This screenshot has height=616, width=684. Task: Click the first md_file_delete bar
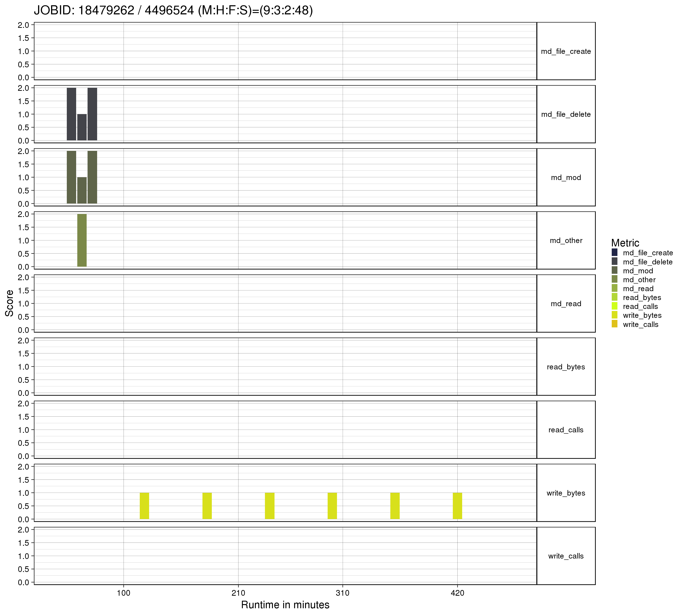(x=71, y=114)
